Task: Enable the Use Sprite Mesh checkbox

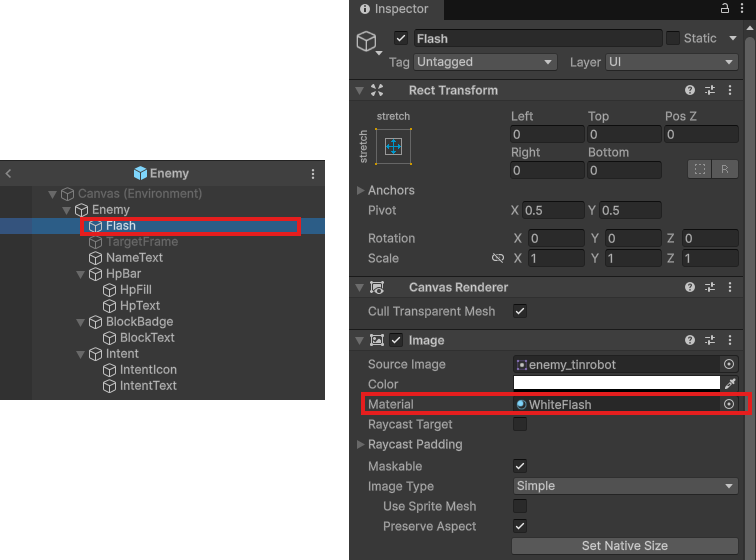Action: 520,506
